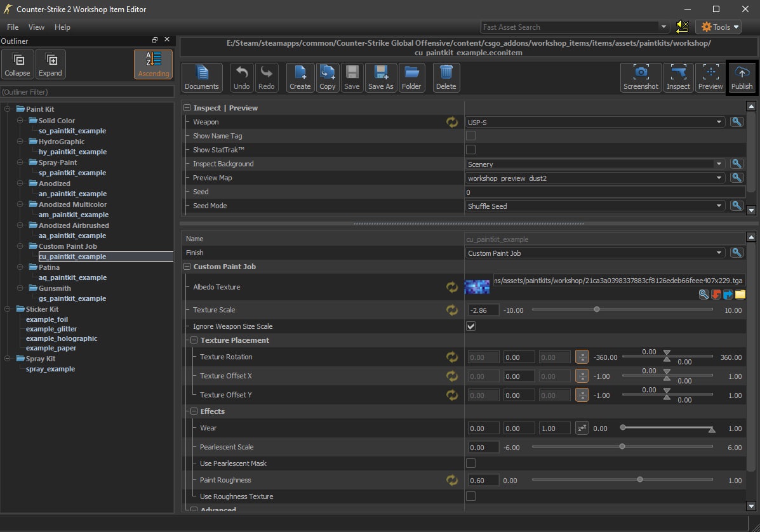Click the Ascending sort button
Image resolution: width=760 pixels, height=532 pixels.
point(154,65)
